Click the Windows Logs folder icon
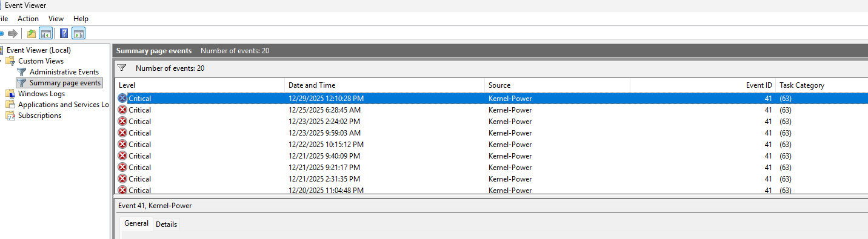This screenshot has height=239, width=868. click(x=10, y=94)
